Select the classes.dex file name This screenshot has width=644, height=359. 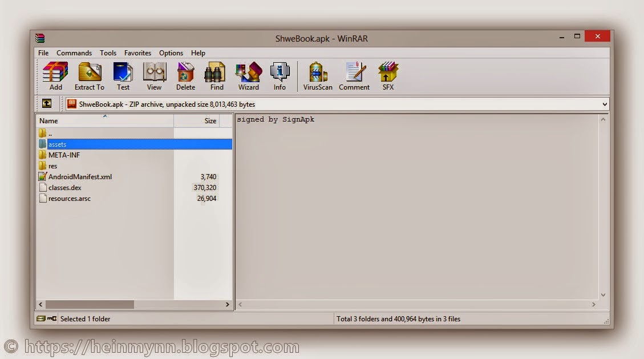click(x=65, y=188)
